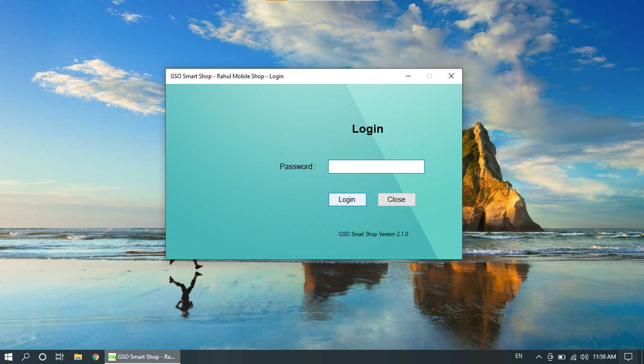Screen dimensions: 644x364
Task: Open Wi-Fi network icon in tray
Action: (x=573, y=357)
